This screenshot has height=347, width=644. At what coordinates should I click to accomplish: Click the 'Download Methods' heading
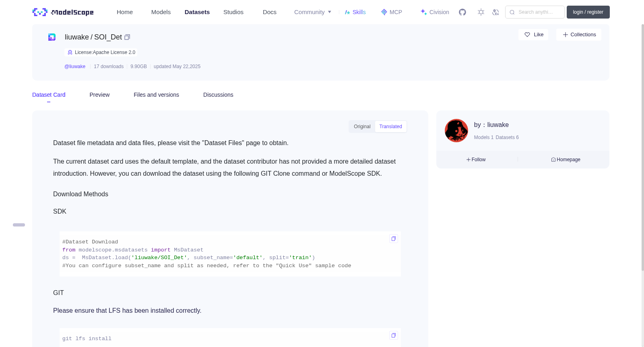click(x=80, y=194)
